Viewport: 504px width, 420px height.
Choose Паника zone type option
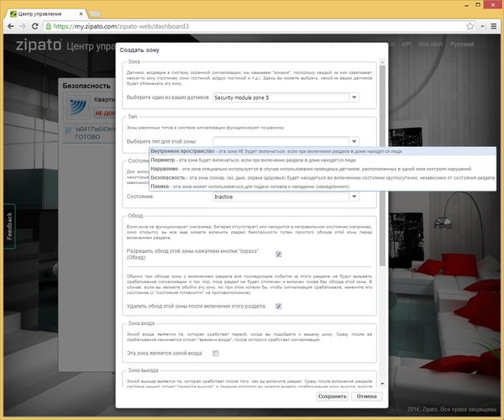(323, 186)
